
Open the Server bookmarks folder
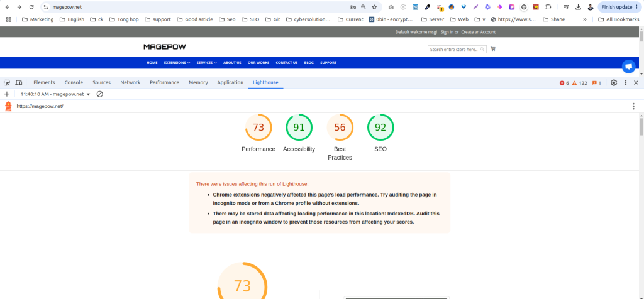pyautogui.click(x=433, y=19)
